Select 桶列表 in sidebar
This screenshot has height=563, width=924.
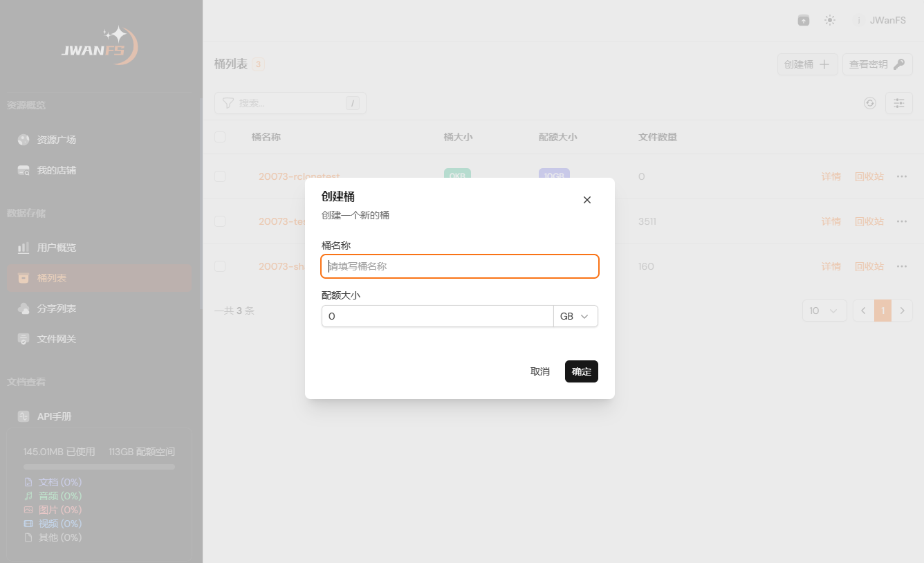coord(100,278)
